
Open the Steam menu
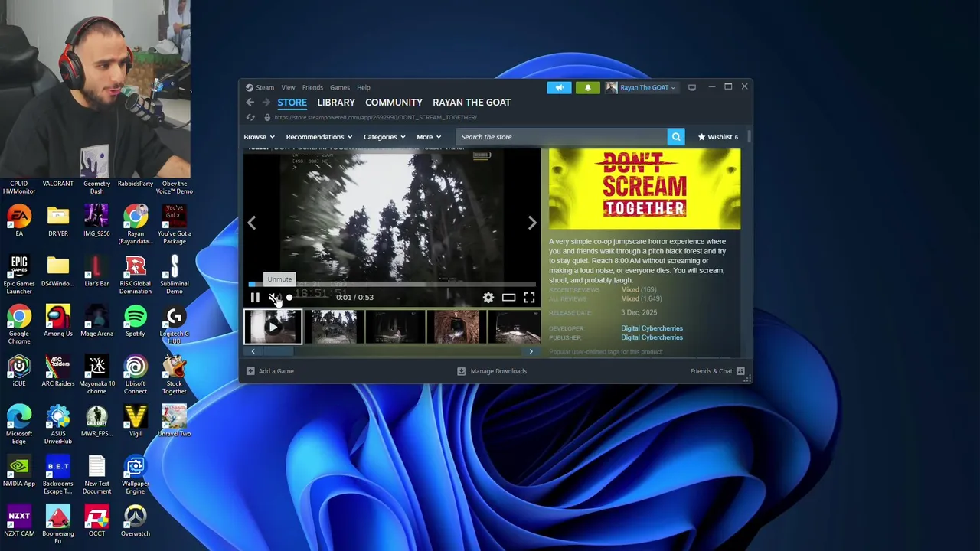click(x=265, y=87)
